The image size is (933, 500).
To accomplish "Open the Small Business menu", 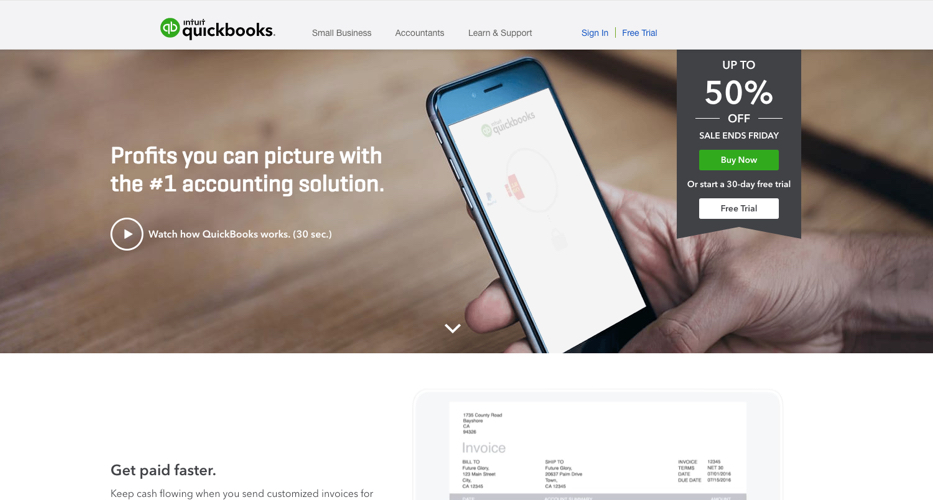I will 342,33.
